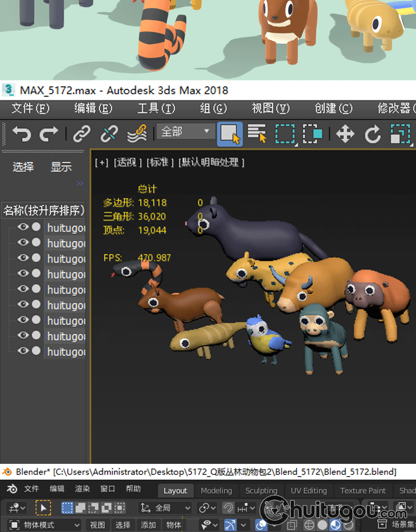Viewport: 416px width, 532px height.
Task: Expand Blender's 全局 transform orientation dropdown
Action: [x=165, y=508]
